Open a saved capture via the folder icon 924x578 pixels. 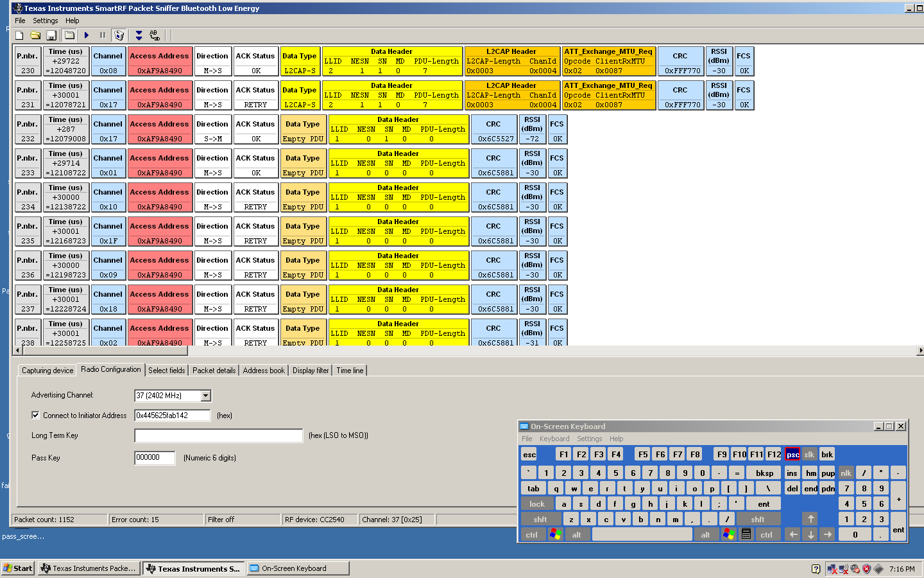(35, 35)
